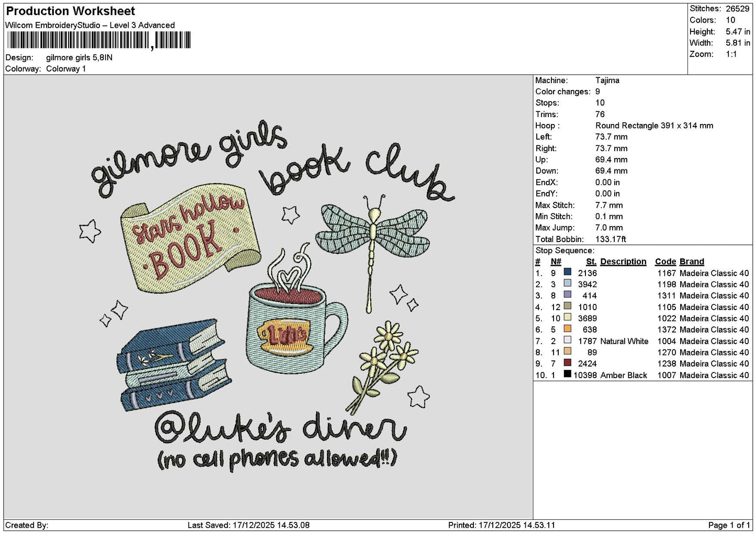Click 'Page 1 of 1' in the footer
756x534 pixels.
pos(729,525)
